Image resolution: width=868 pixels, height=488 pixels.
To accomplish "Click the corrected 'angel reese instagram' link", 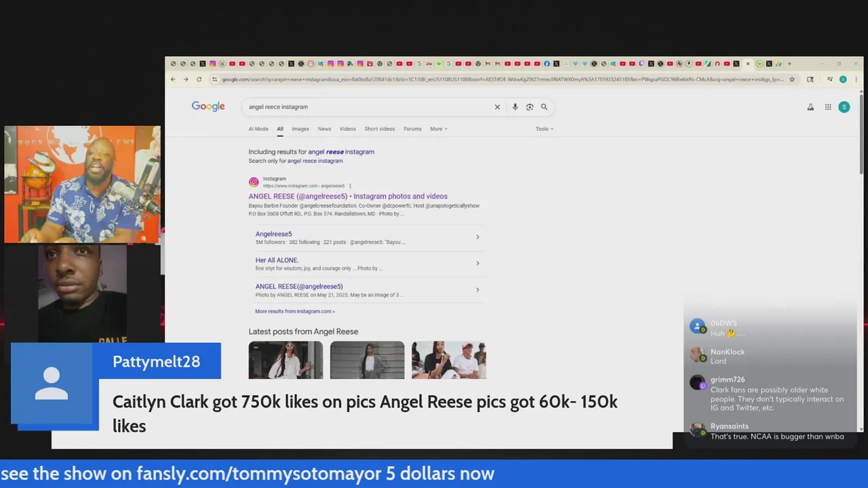I will [341, 152].
